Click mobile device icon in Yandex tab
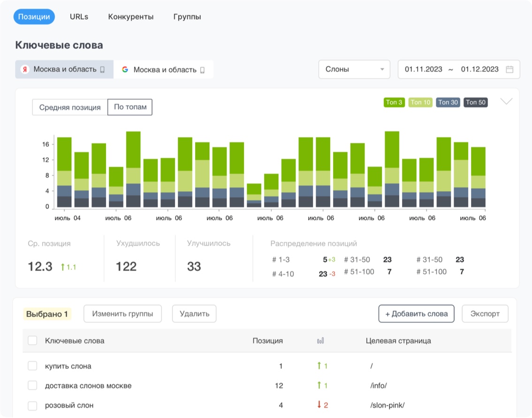532x418 pixels. (x=102, y=70)
